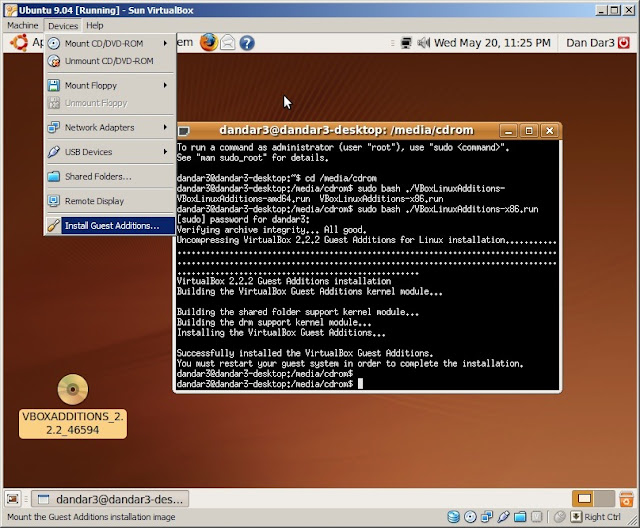Click the terminal window title bar icon
Viewport: 640px width, 528px height.
(184, 131)
